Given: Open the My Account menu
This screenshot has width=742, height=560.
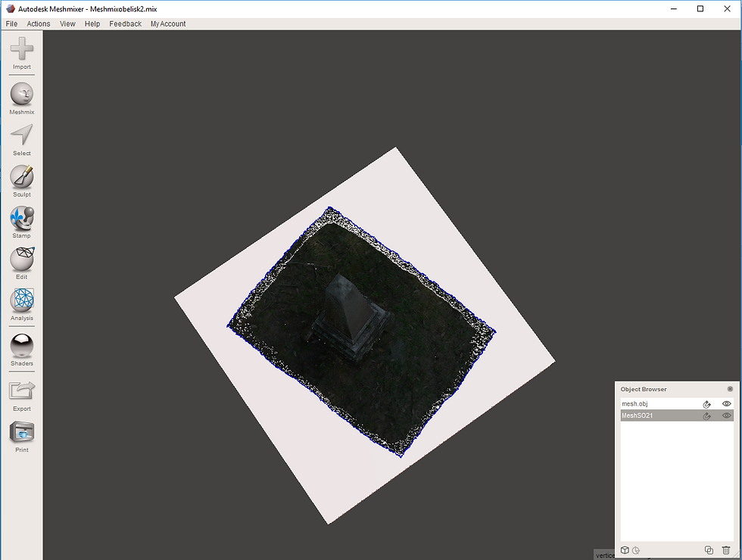Looking at the screenshot, I should pos(168,23).
